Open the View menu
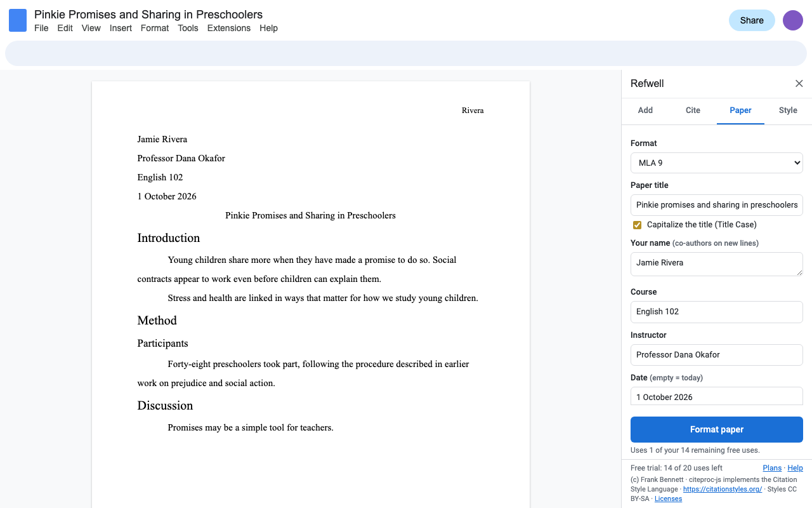The width and height of the screenshot is (812, 508). [x=91, y=28]
